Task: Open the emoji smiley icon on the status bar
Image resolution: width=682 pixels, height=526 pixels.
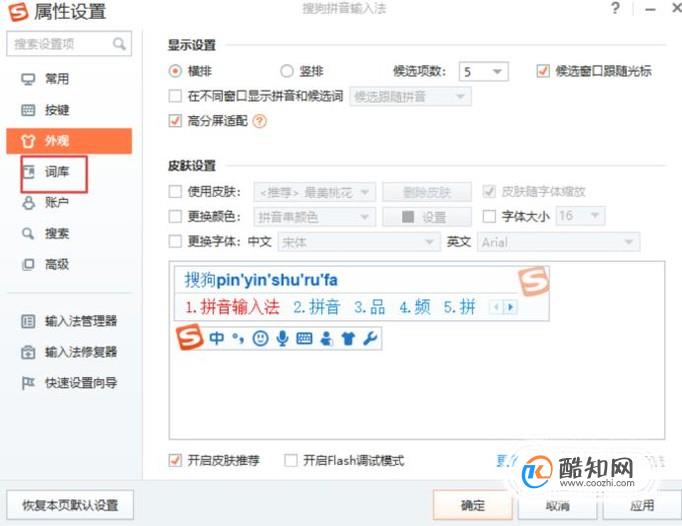Action: [x=261, y=338]
